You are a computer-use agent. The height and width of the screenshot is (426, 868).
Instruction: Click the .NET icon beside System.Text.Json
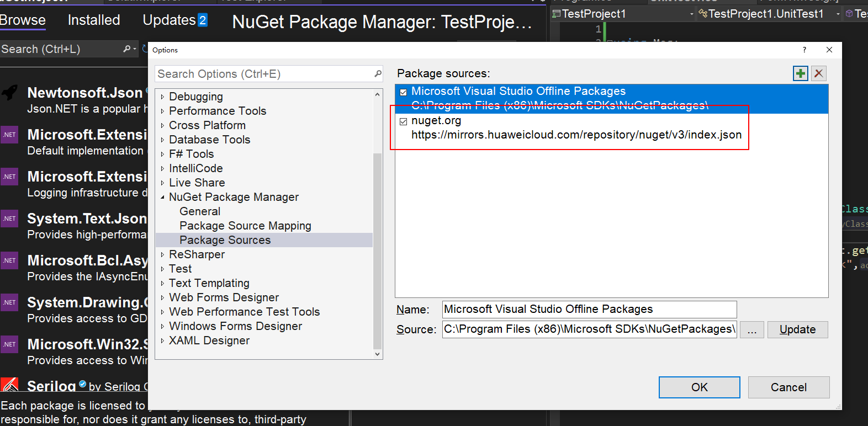pyautogui.click(x=9, y=219)
